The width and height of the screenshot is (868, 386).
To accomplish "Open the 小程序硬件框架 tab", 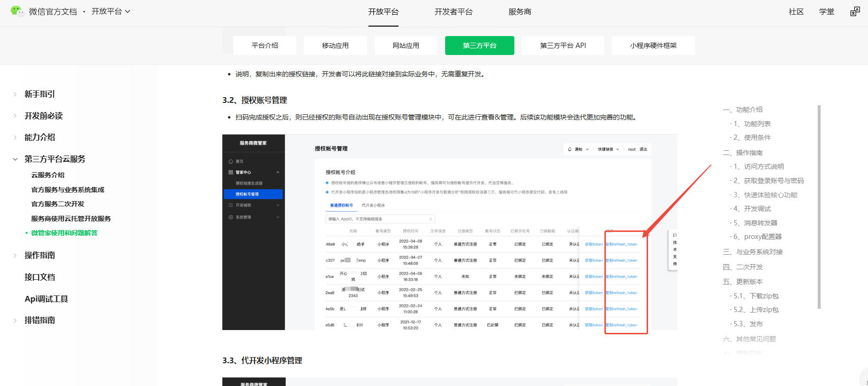I will [x=653, y=46].
